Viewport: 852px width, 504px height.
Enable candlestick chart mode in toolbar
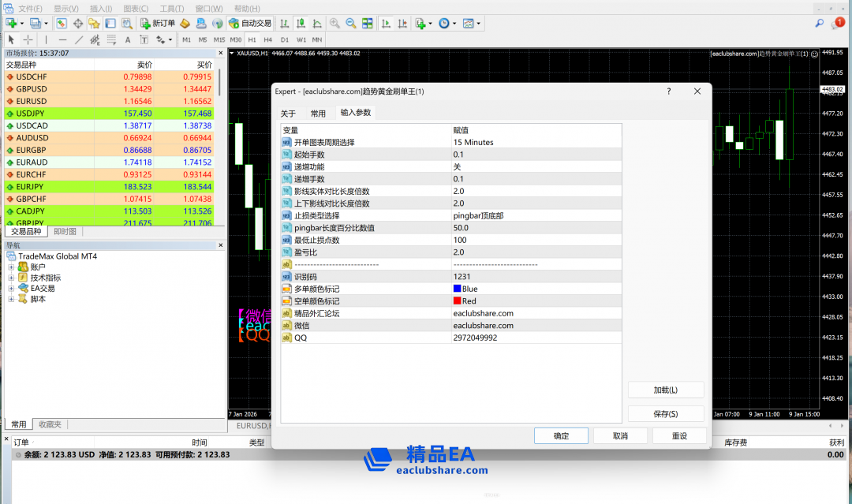(x=301, y=23)
